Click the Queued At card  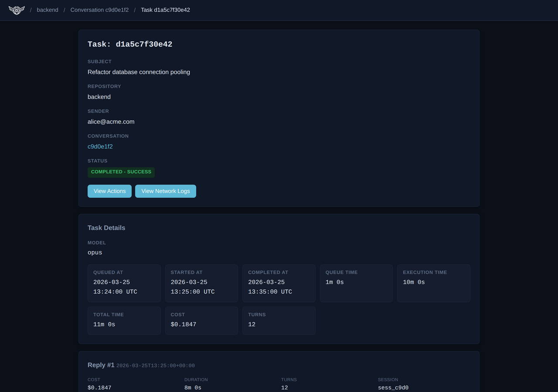(x=124, y=283)
